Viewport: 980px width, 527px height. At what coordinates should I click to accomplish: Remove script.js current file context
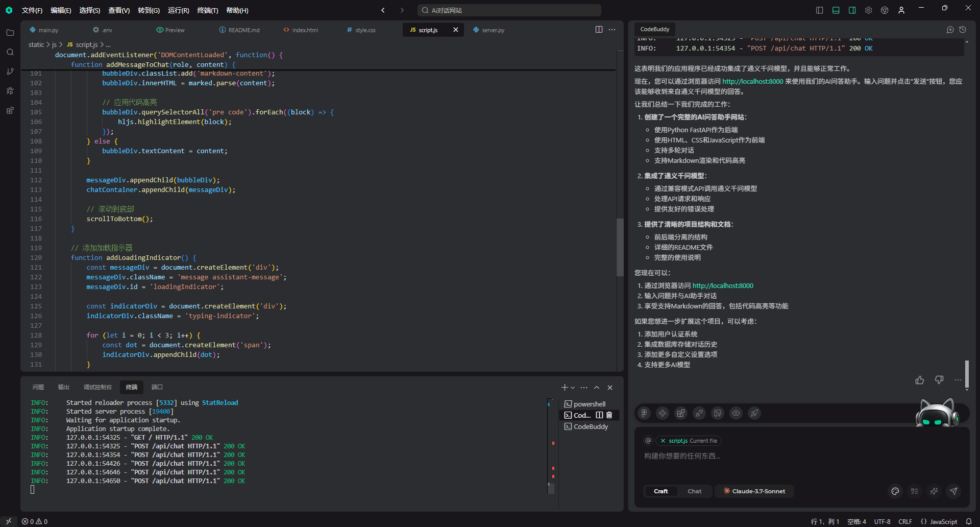[663, 441]
